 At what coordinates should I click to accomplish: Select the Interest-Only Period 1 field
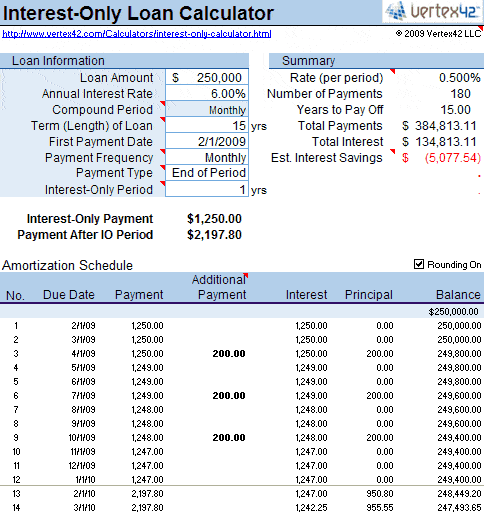click(x=207, y=189)
